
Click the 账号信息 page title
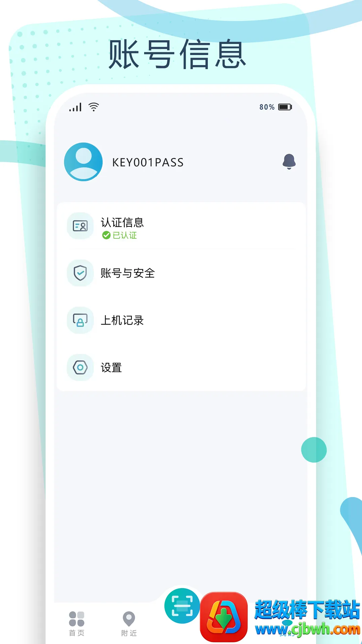pyautogui.click(x=177, y=54)
